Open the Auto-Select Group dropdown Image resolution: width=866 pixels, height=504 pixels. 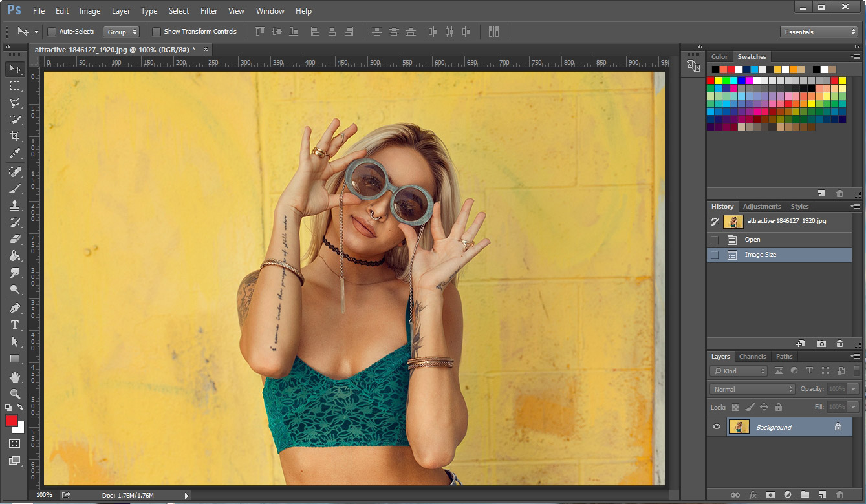coord(121,32)
